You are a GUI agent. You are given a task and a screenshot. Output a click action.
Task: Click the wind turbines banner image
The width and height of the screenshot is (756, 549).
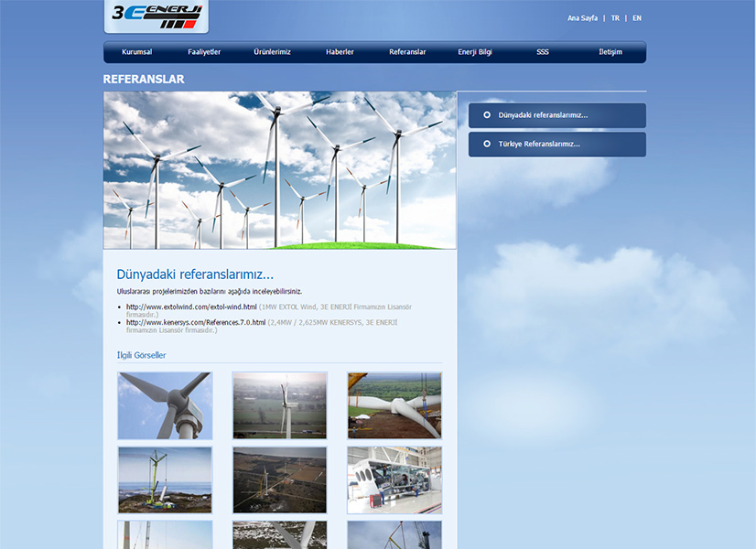[x=279, y=170]
